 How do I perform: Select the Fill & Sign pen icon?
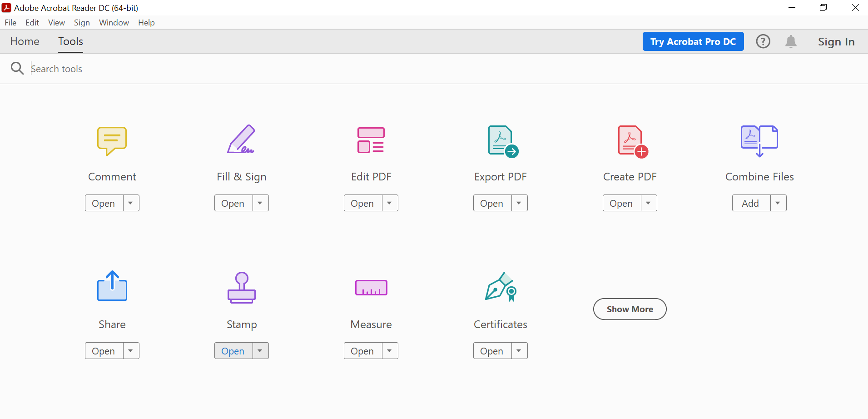point(241,140)
